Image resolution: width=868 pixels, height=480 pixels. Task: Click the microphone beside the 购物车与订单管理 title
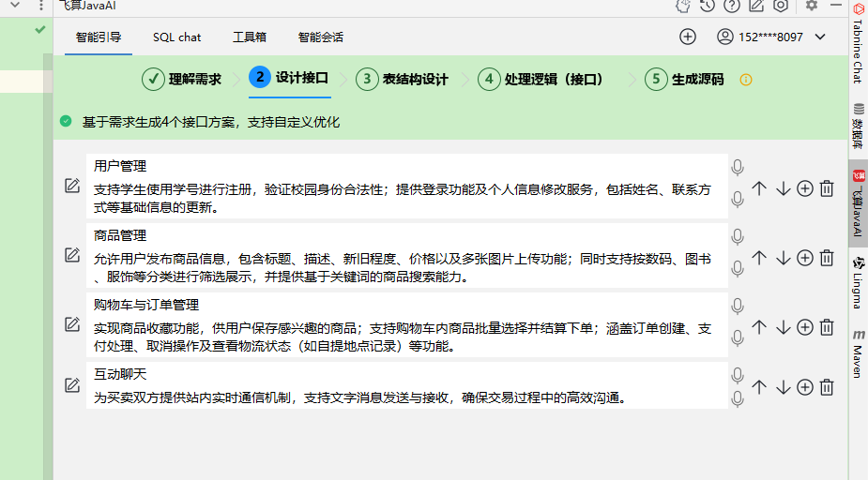737,306
